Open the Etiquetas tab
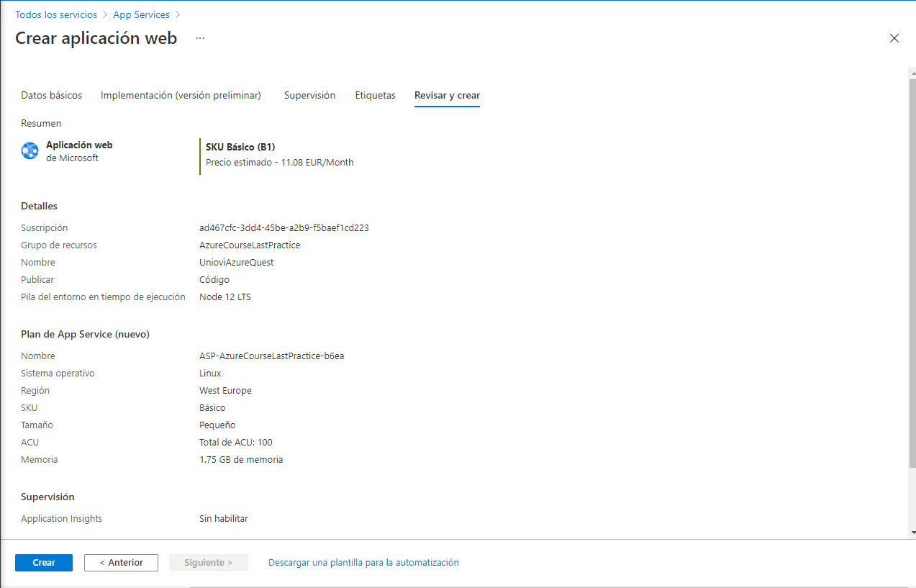 pyautogui.click(x=375, y=95)
